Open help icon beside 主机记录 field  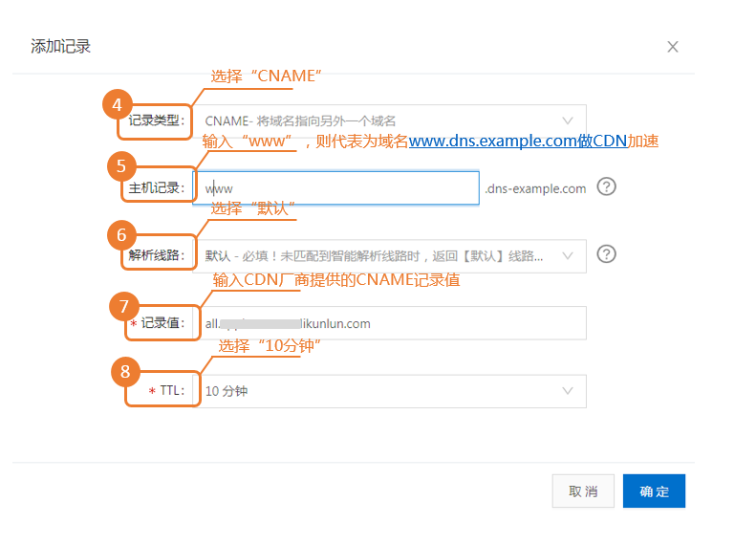pyautogui.click(x=607, y=186)
